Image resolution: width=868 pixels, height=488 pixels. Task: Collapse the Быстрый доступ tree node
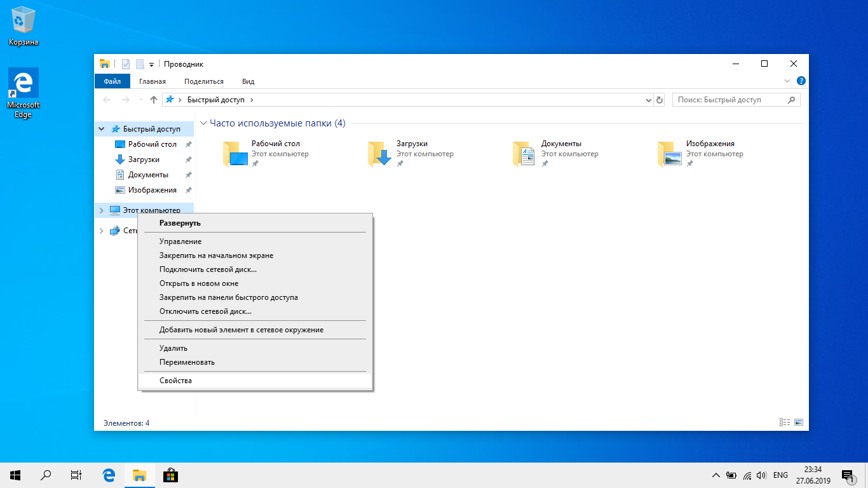102,129
